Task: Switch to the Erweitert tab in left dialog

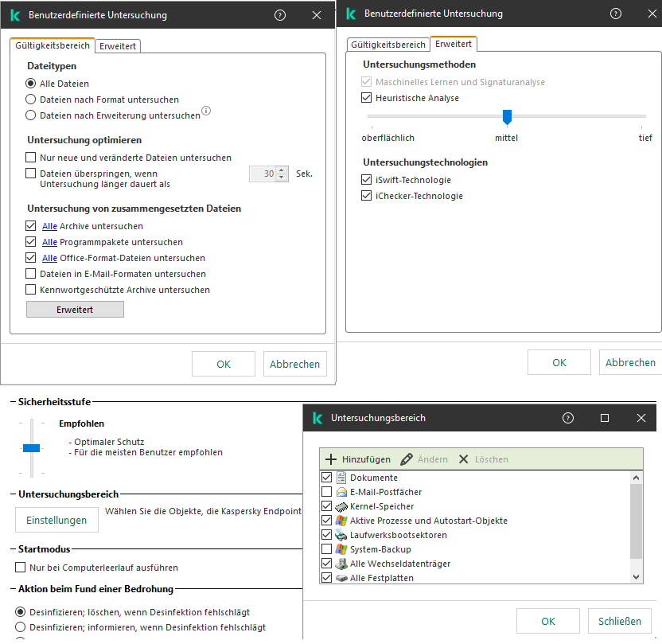Action: click(x=118, y=46)
